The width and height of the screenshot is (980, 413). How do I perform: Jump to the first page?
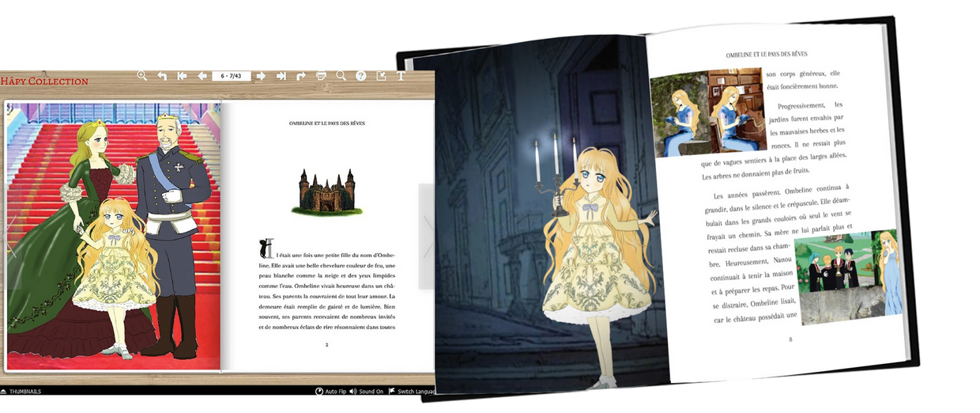(182, 76)
